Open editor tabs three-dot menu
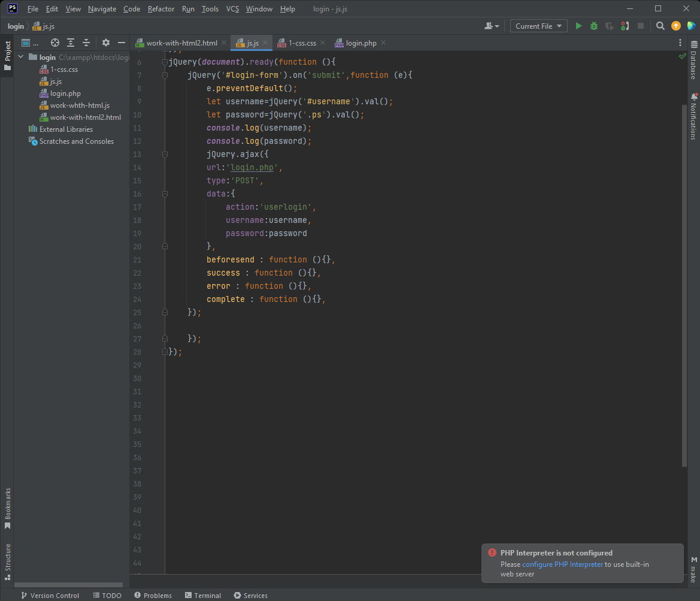The image size is (700, 601). [680, 43]
